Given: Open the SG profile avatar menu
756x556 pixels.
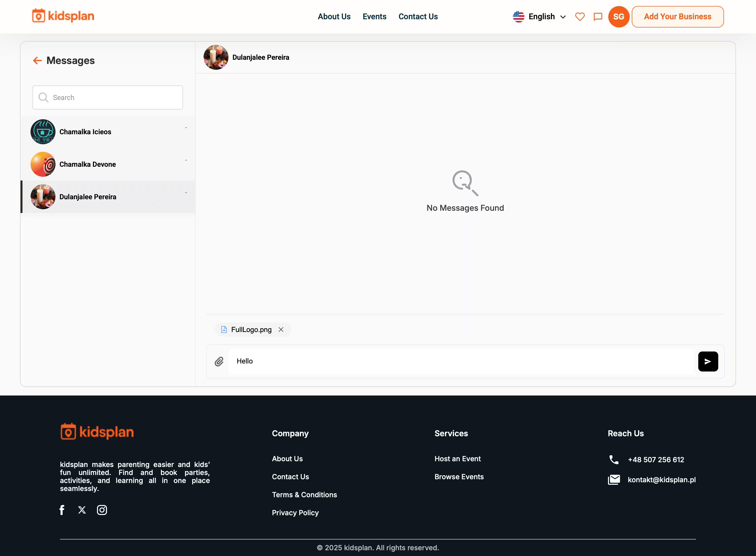Looking at the screenshot, I should pos(618,16).
